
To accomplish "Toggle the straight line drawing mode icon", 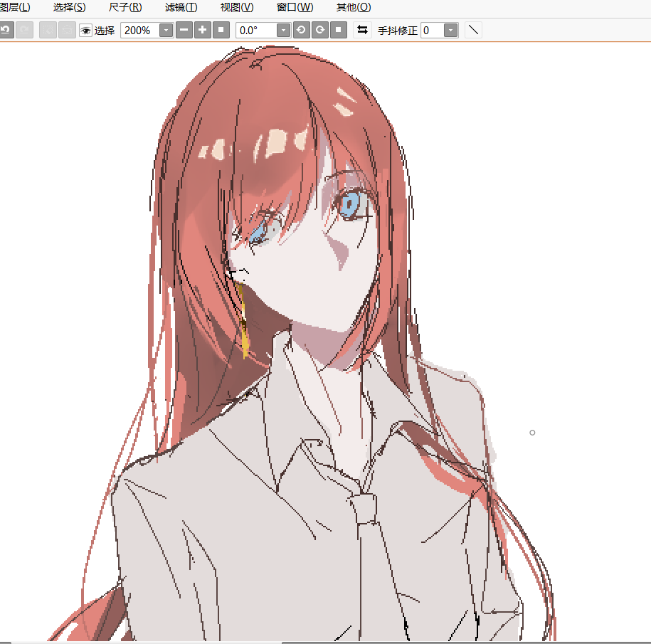I will tap(473, 30).
